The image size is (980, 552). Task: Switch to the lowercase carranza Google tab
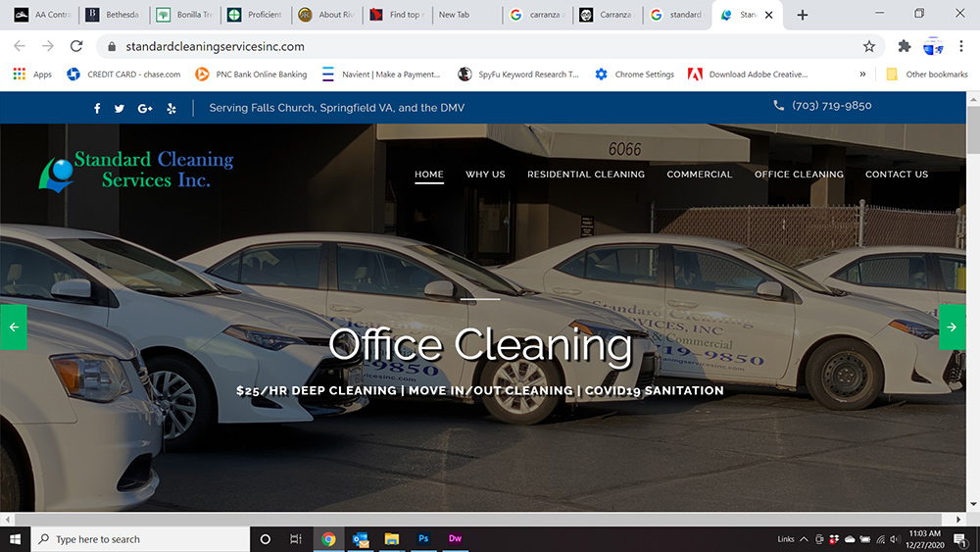536,15
